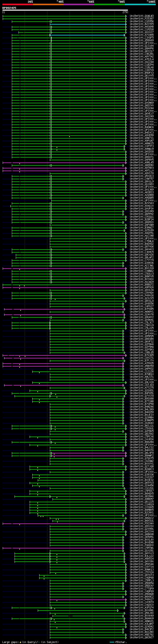Select hit label UniRef100_Q5XUC3
158x644 pixels.
click(142, 176)
